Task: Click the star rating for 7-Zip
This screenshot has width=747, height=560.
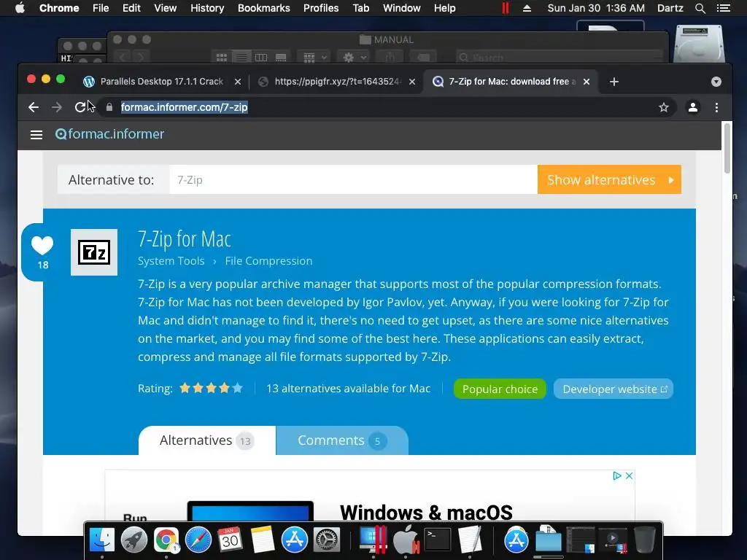Action: [x=211, y=389]
